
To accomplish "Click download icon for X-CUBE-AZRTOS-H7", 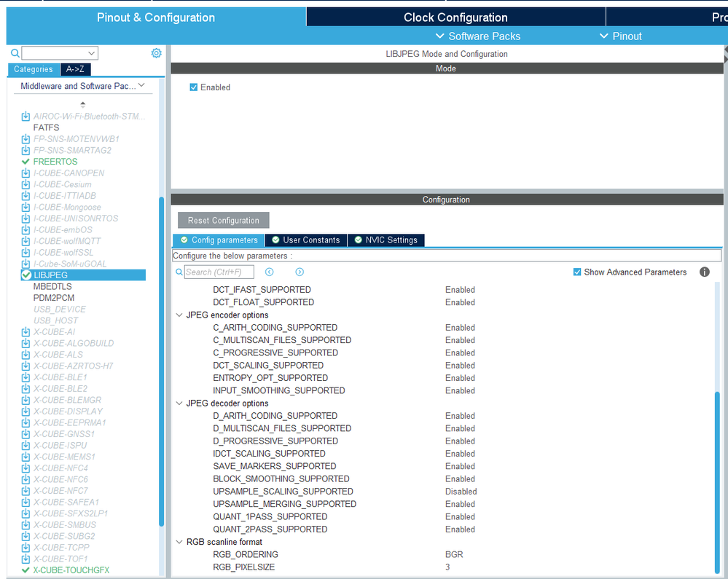I will pos(26,366).
